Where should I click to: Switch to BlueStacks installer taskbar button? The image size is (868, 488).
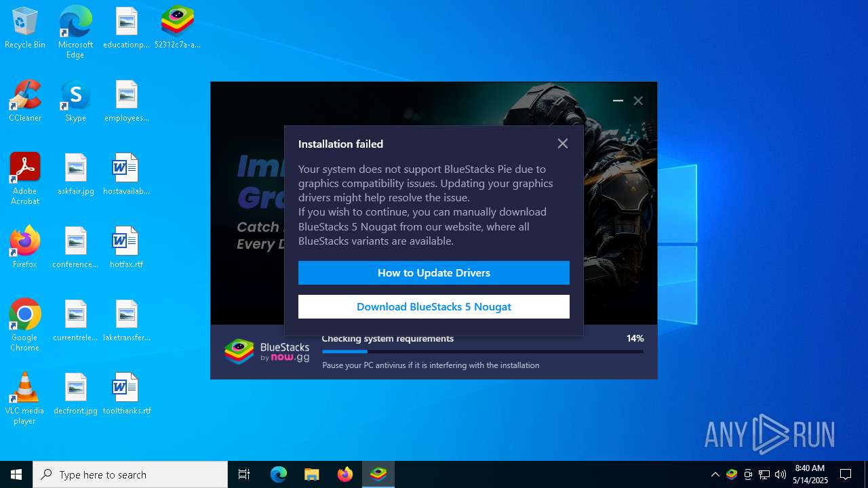click(378, 474)
